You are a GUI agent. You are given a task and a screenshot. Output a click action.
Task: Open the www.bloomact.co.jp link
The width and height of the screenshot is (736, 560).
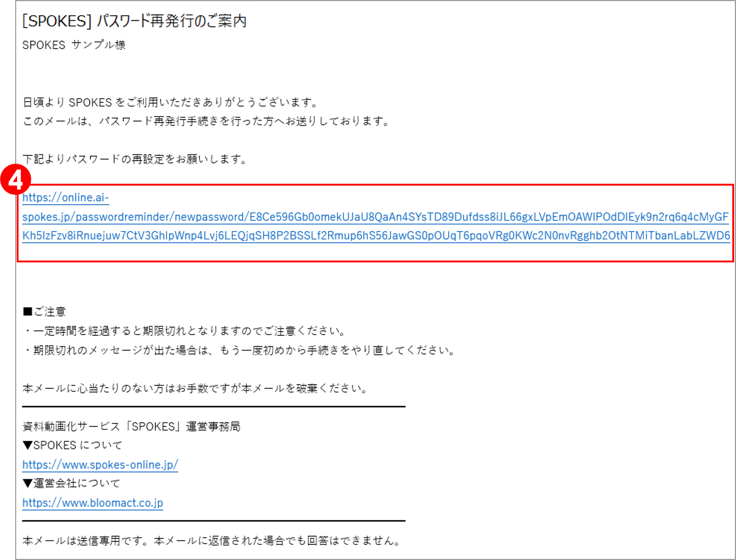point(93,503)
